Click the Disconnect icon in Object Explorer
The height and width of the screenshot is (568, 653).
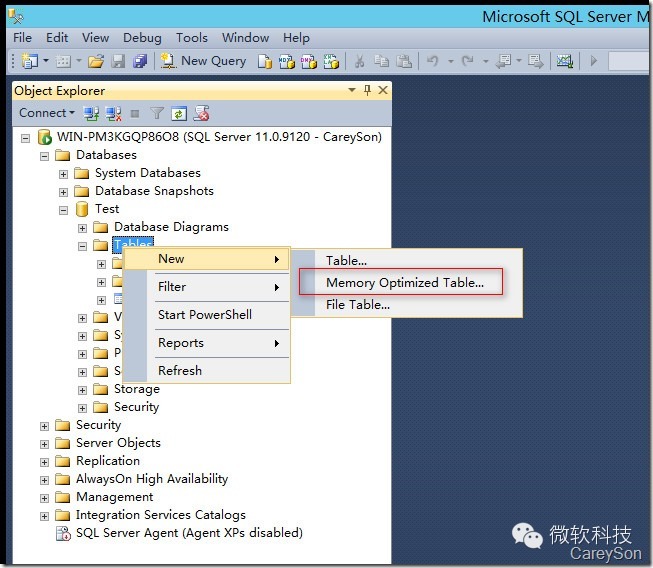pyautogui.click(x=113, y=113)
